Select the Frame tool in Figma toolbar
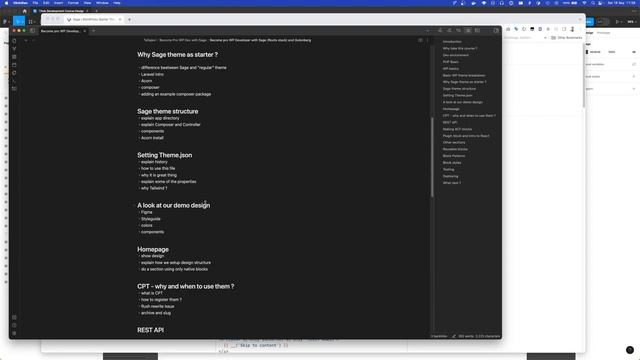The width and height of the screenshot is (640, 360). coord(31,21)
